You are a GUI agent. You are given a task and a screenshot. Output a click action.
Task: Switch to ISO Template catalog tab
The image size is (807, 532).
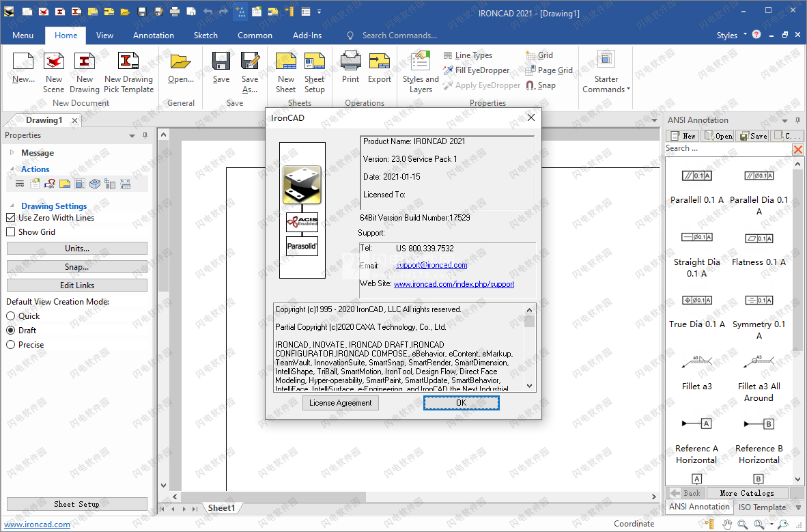[x=762, y=507]
